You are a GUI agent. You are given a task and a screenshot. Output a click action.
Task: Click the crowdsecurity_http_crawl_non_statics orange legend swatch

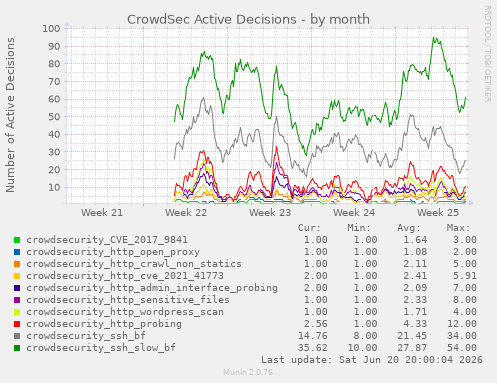(17, 264)
